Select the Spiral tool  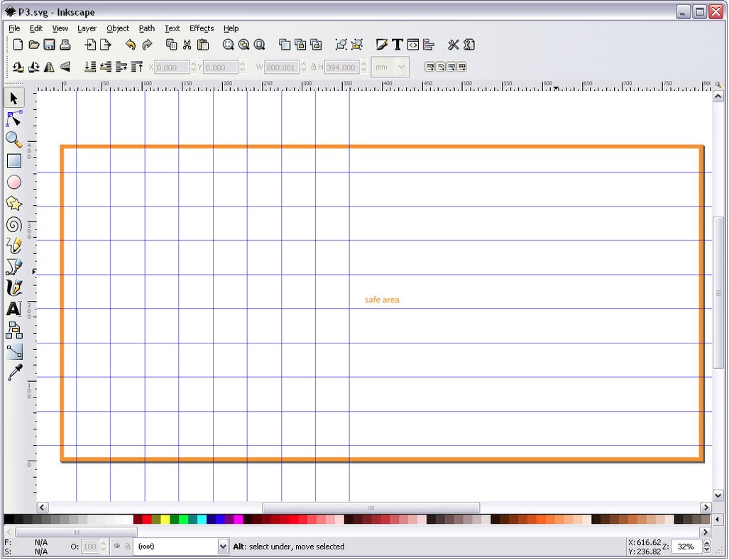pyautogui.click(x=14, y=225)
